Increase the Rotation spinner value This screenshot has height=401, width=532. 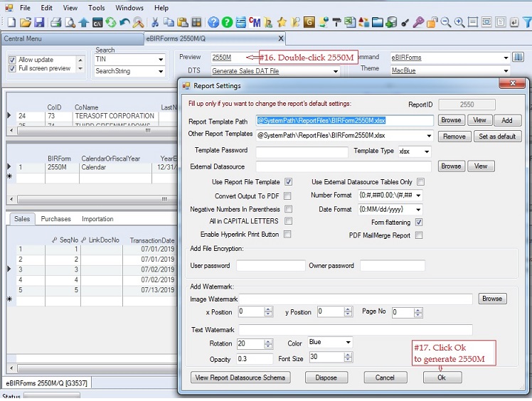(268, 341)
